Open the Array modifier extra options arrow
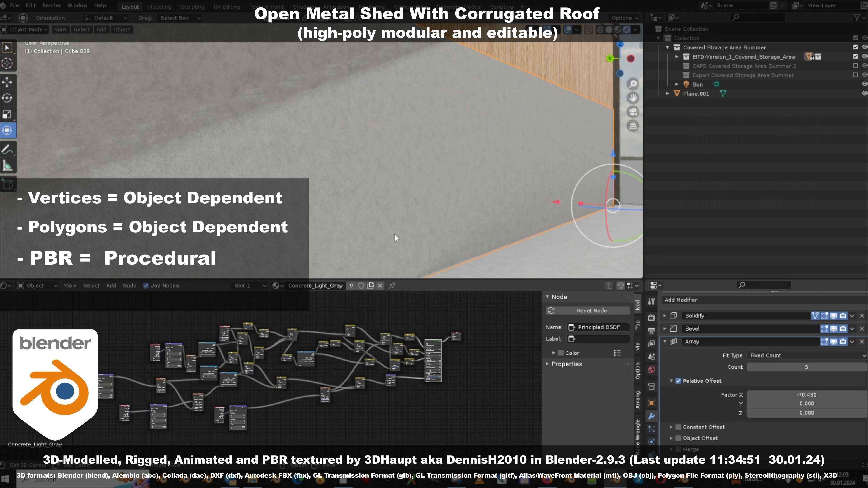 click(x=852, y=342)
